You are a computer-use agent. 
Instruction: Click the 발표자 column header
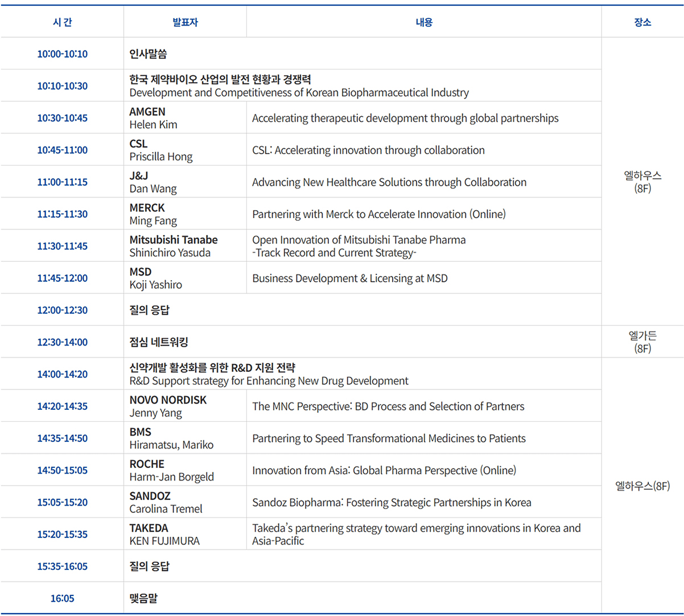pyautogui.click(x=184, y=21)
